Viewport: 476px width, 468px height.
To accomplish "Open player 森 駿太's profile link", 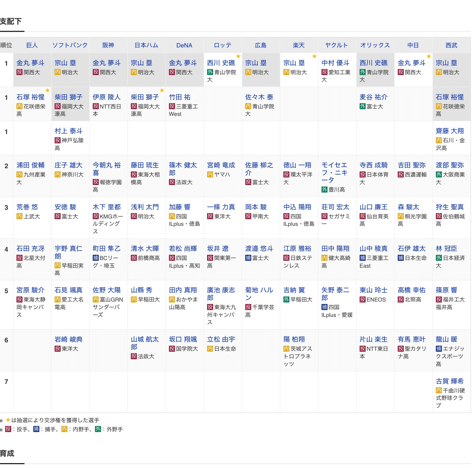I will pyautogui.click(x=409, y=207).
